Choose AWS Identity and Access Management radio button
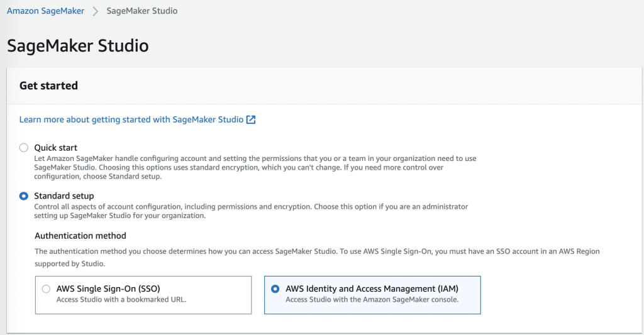This screenshot has height=335, width=644. pyautogui.click(x=275, y=289)
